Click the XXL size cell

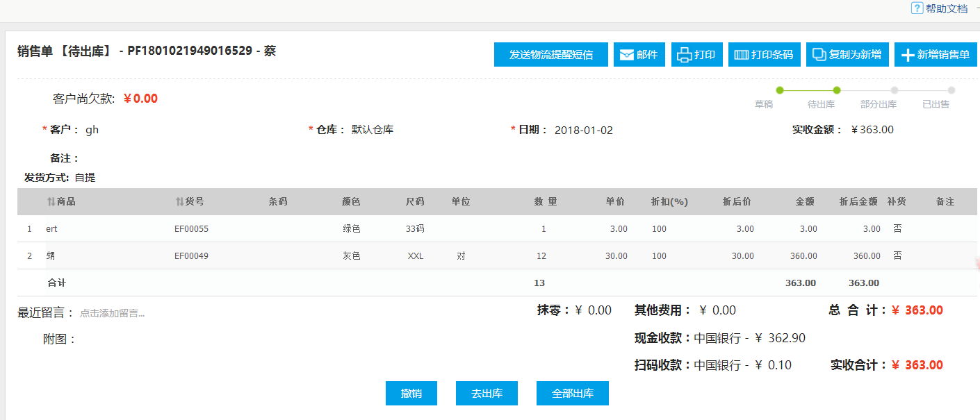(x=416, y=255)
